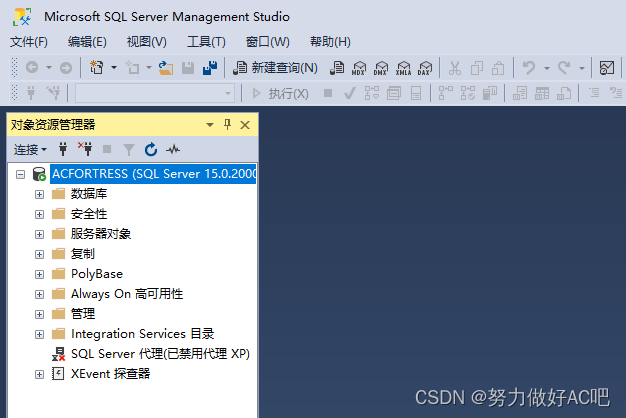Collapse the ACFORTRESS server node
The height and width of the screenshot is (418, 626).
(20, 174)
